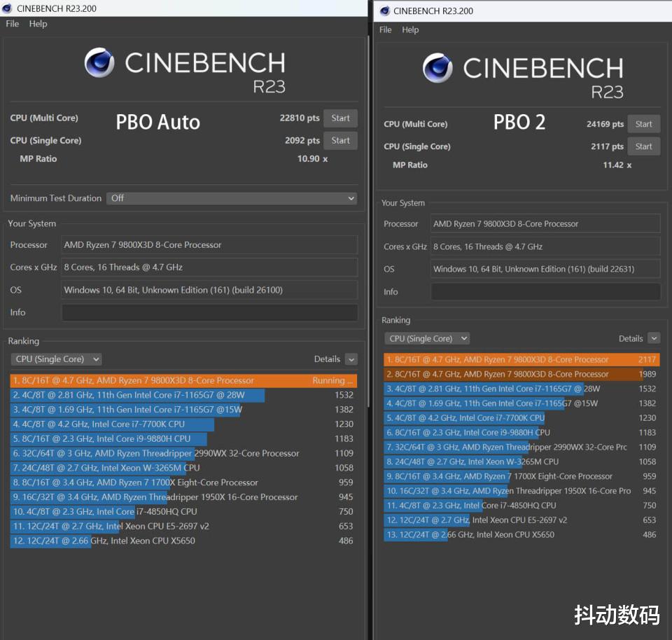
Task: Open Minimum Test Duration dropdown
Action: pos(232,198)
